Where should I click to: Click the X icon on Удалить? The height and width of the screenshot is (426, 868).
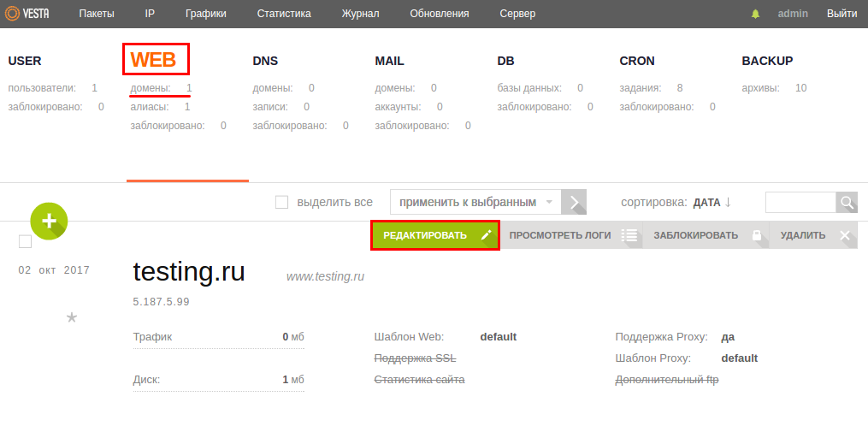coord(845,235)
